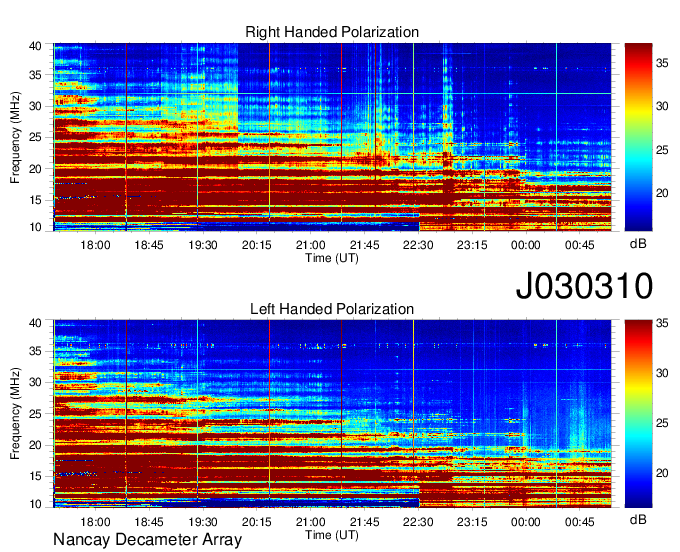Click the 18:00 tick of the Left Handed plot
Viewport: 680px width, 552px height.
coord(95,522)
